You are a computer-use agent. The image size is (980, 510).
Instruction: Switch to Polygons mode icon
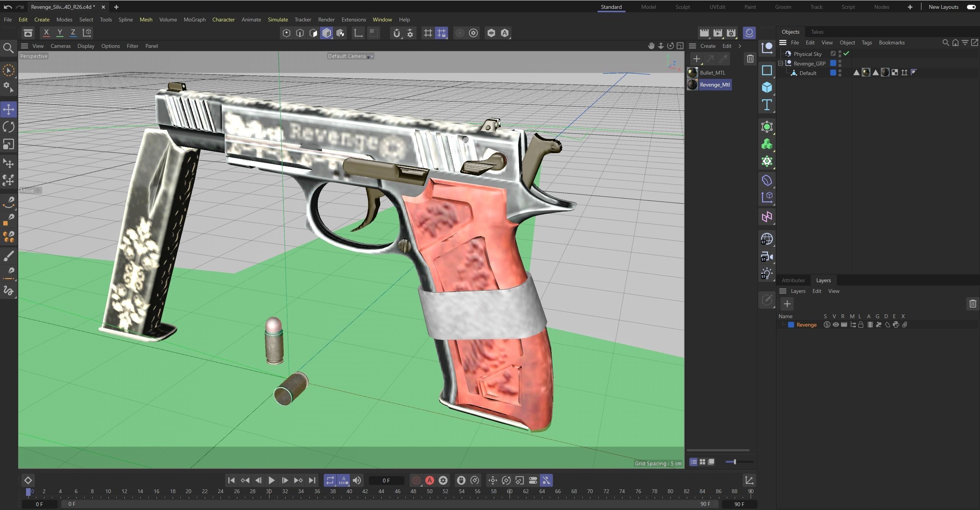tap(313, 33)
